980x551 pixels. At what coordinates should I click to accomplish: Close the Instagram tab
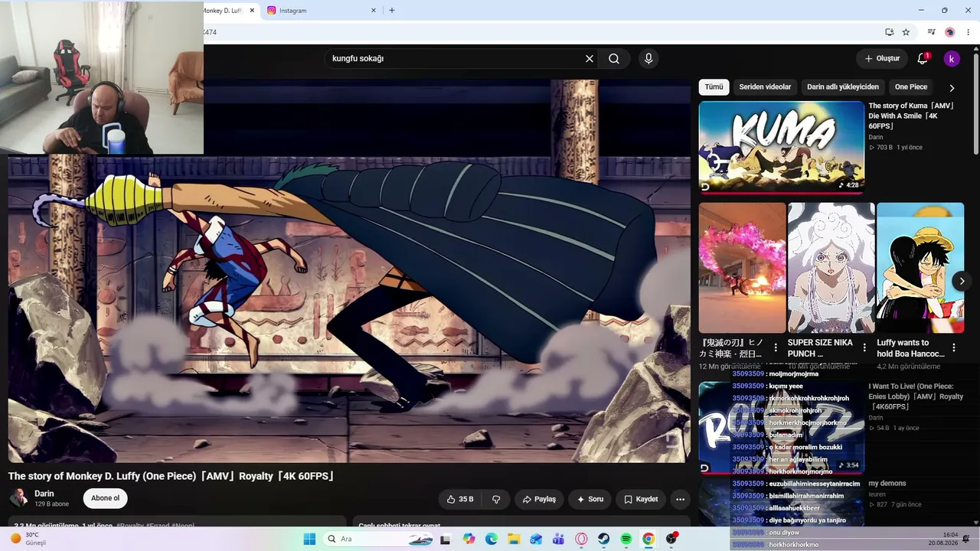tap(374, 11)
